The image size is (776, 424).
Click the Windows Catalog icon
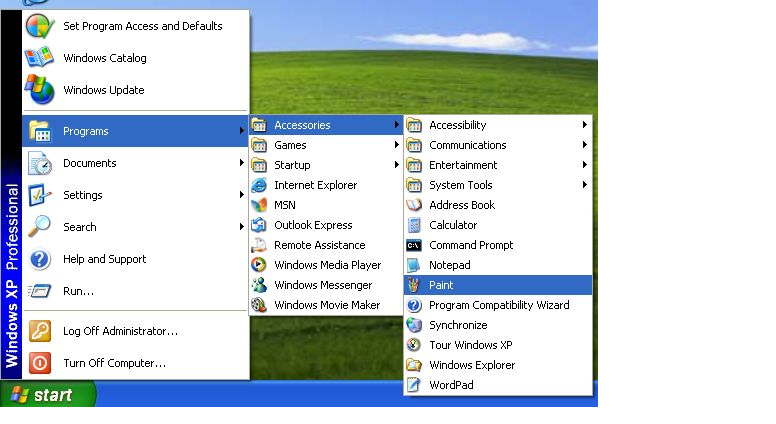40,57
